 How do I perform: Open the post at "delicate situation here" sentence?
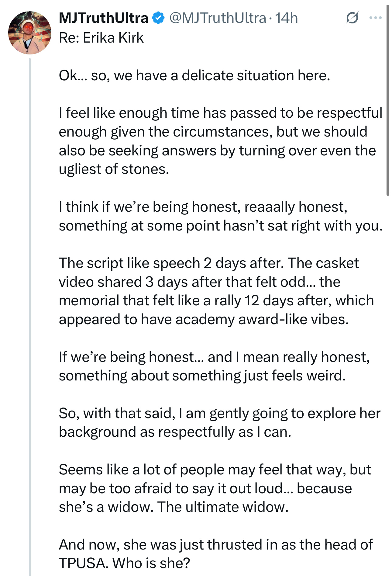click(194, 75)
